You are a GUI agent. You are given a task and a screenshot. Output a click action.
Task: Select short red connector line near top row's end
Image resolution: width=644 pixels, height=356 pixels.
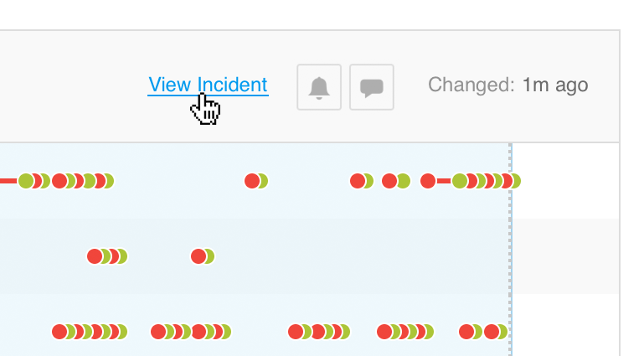444,181
